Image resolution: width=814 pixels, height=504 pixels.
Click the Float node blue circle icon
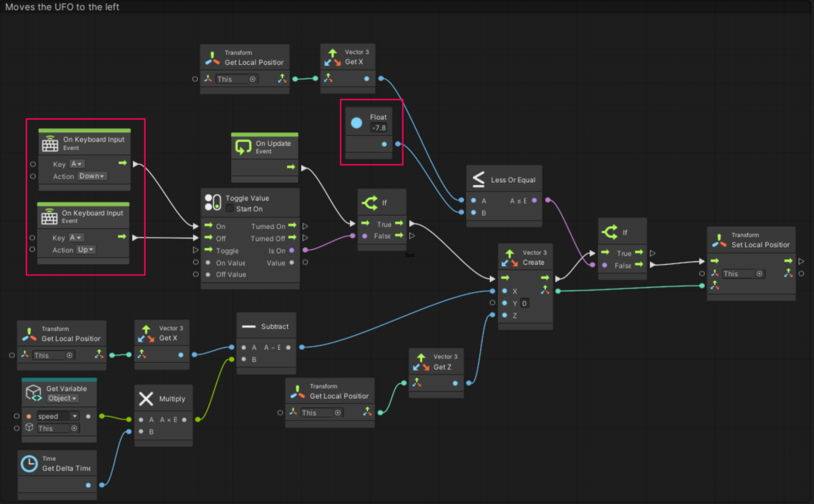pos(356,123)
